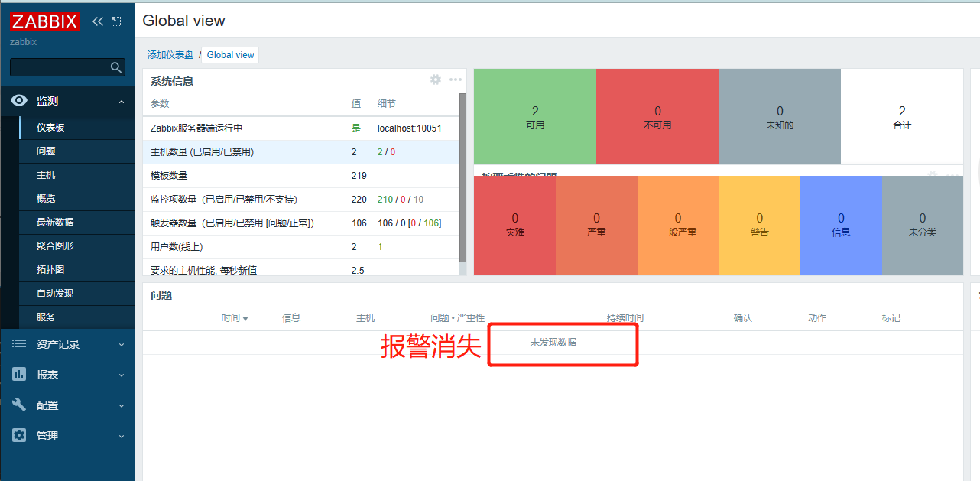Click 灾难 severity tile
This screenshot has width=980, height=481.
(x=514, y=225)
